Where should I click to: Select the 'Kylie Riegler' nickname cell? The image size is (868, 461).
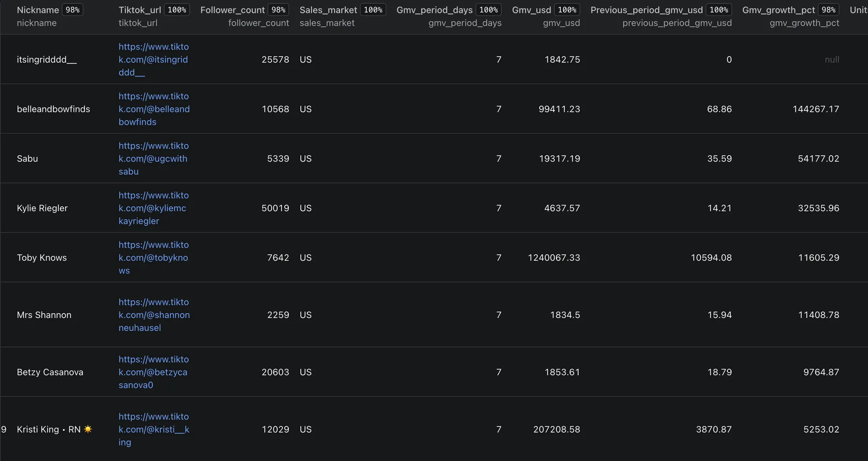(x=42, y=209)
